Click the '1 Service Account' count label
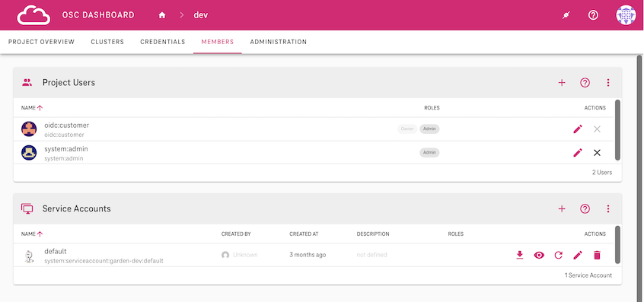The width and height of the screenshot is (644, 302). (588, 275)
